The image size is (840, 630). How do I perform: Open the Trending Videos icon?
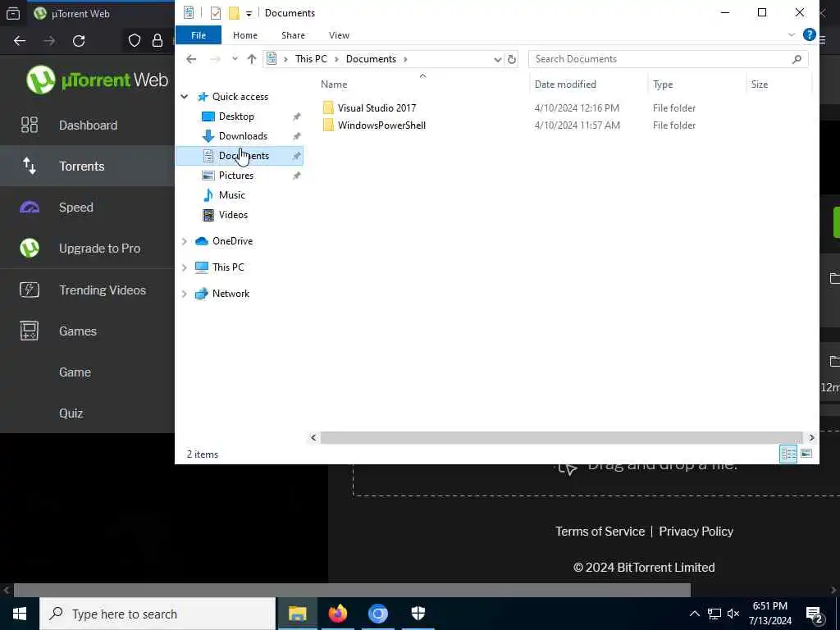[x=30, y=290]
